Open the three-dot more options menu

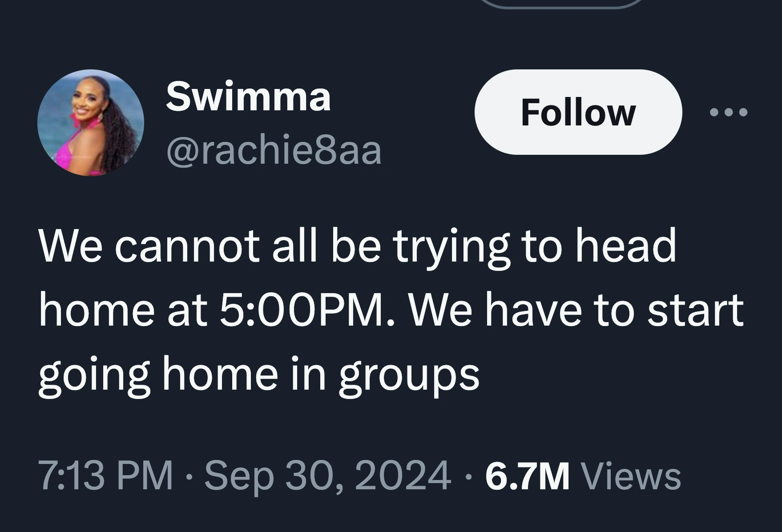729,112
